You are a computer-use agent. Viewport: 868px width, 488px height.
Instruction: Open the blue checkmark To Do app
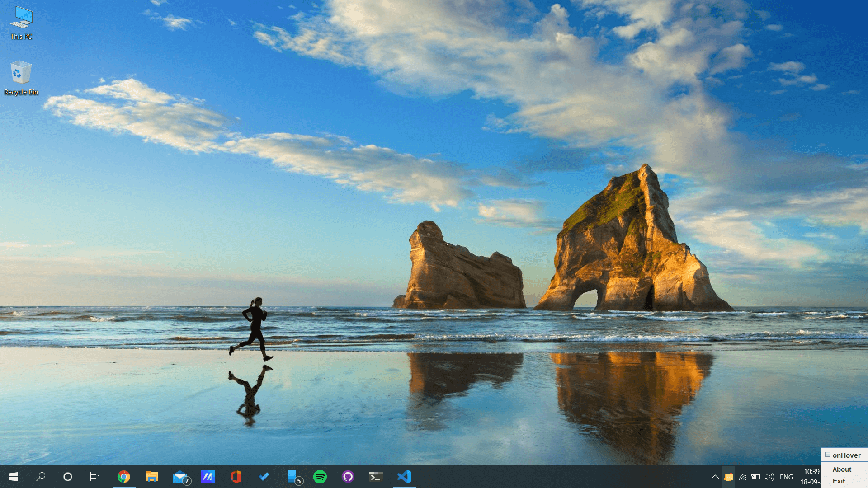pos(264,477)
